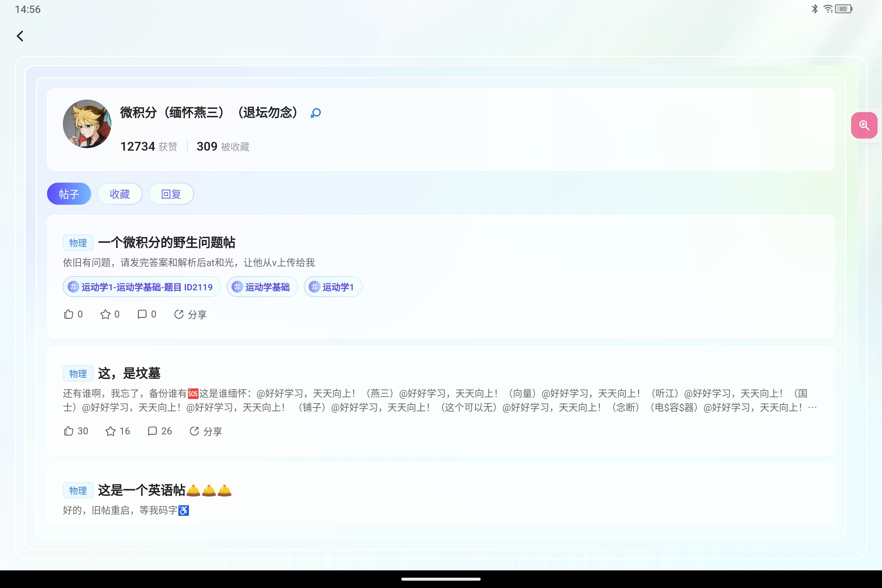The height and width of the screenshot is (588, 882).
Task: Like the 这，是坟墓 post
Action: tap(69, 431)
